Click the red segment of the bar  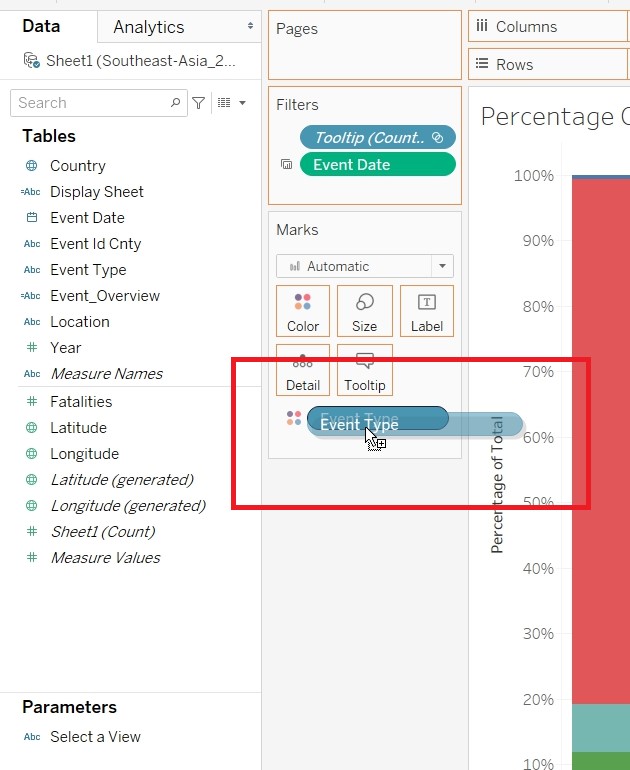600,440
